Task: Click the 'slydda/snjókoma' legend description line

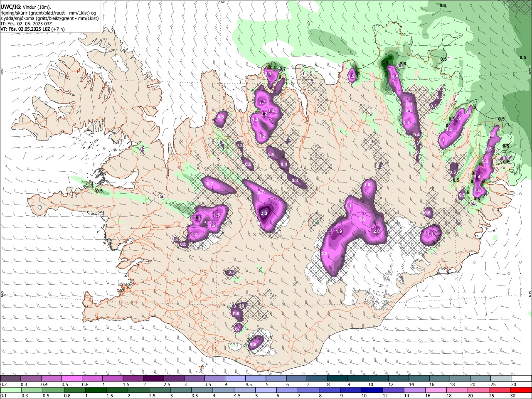Action: (49, 19)
